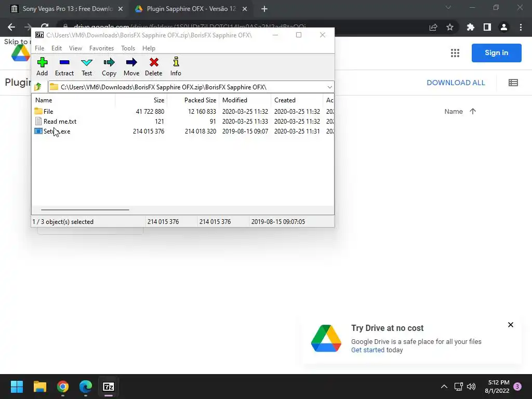The image size is (532, 399).
Task: Open the tab search chevron in Chrome
Action: pyautogui.click(x=448, y=7)
